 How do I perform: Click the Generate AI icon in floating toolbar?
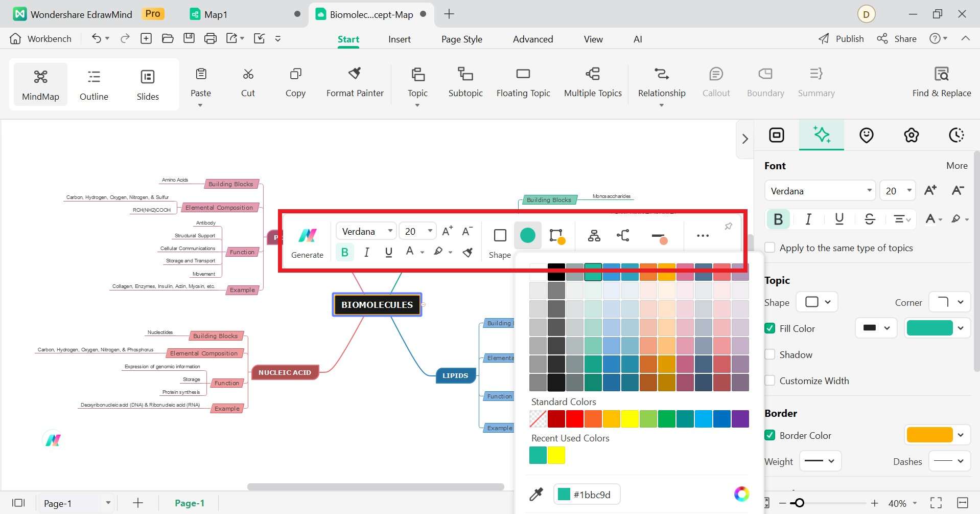coord(307,242)
